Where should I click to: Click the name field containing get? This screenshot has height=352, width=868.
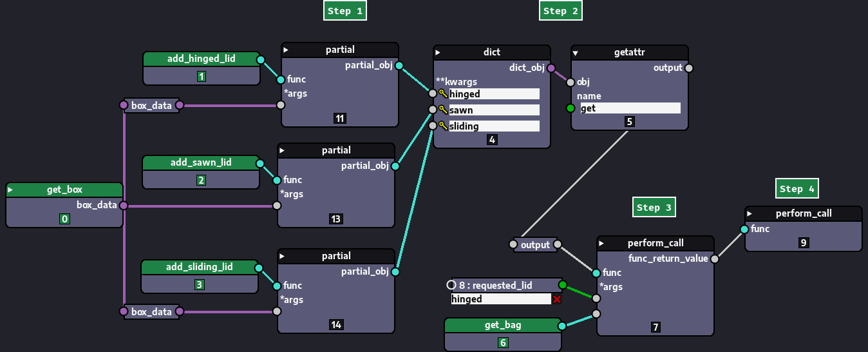(630, 108)
